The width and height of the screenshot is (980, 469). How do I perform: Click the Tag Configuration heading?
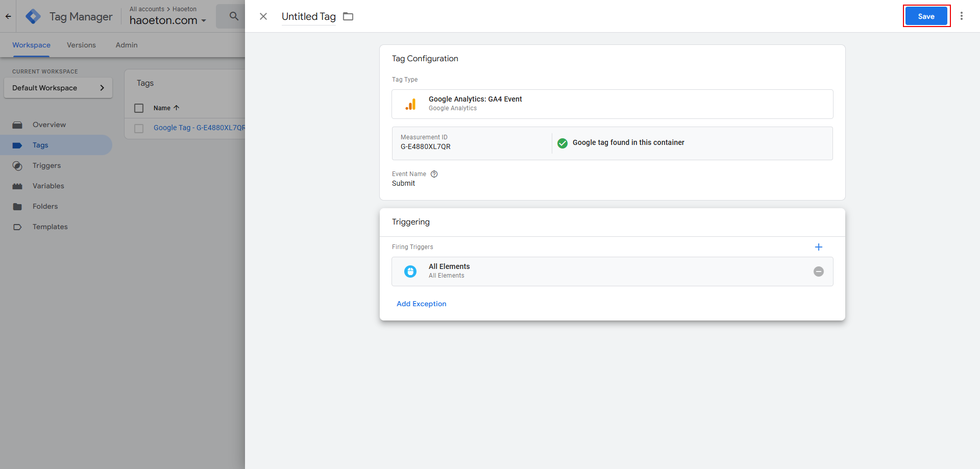[425, 59]
